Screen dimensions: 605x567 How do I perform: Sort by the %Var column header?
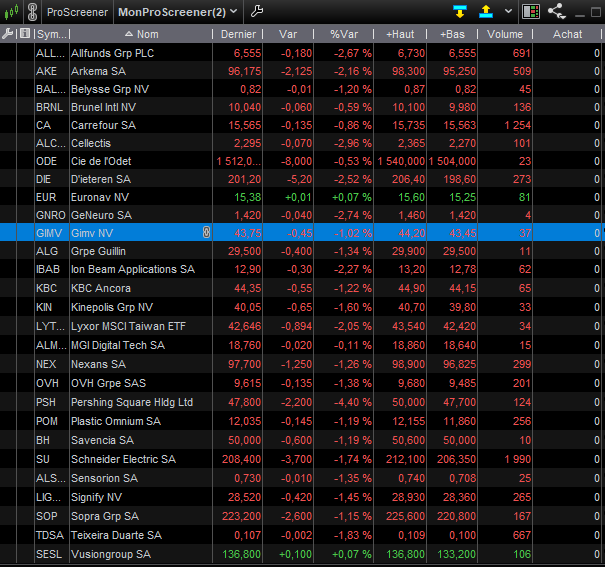click(x=344, y=34)
